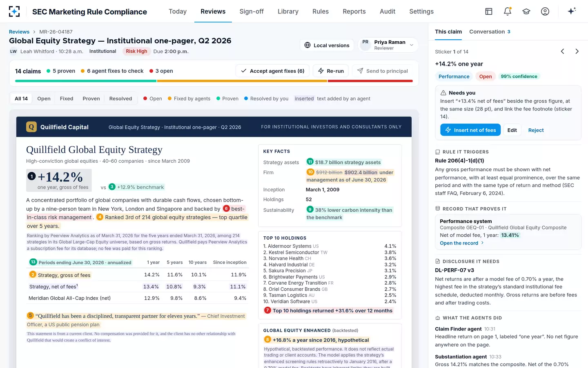Click the app logo icon beside the title
The image size is (588, 368).
point(14,11)
